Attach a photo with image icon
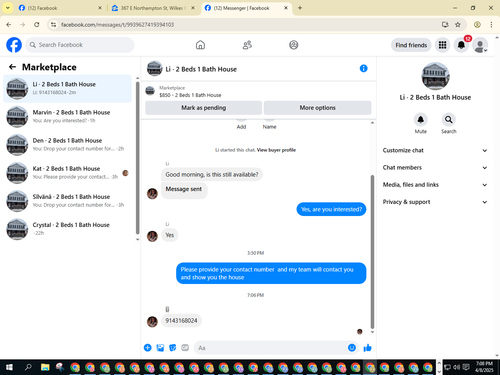 [160, 348]
